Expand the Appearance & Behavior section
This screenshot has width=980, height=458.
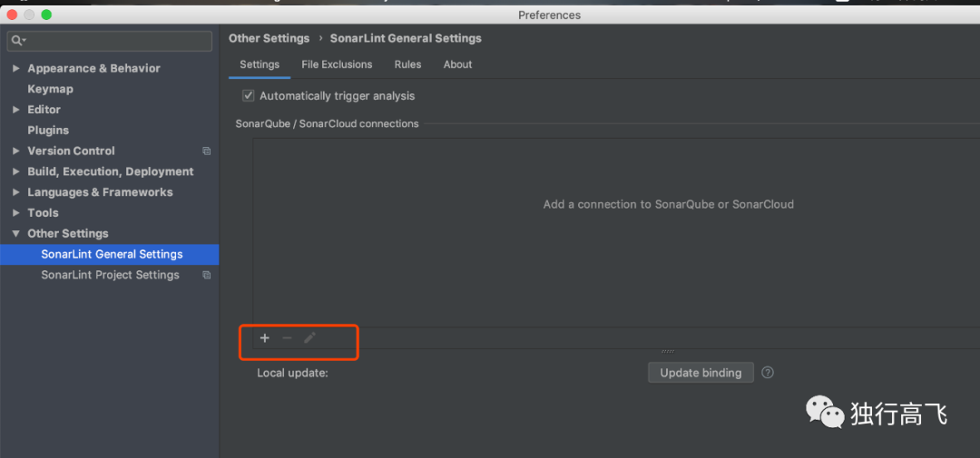[15, 69]
